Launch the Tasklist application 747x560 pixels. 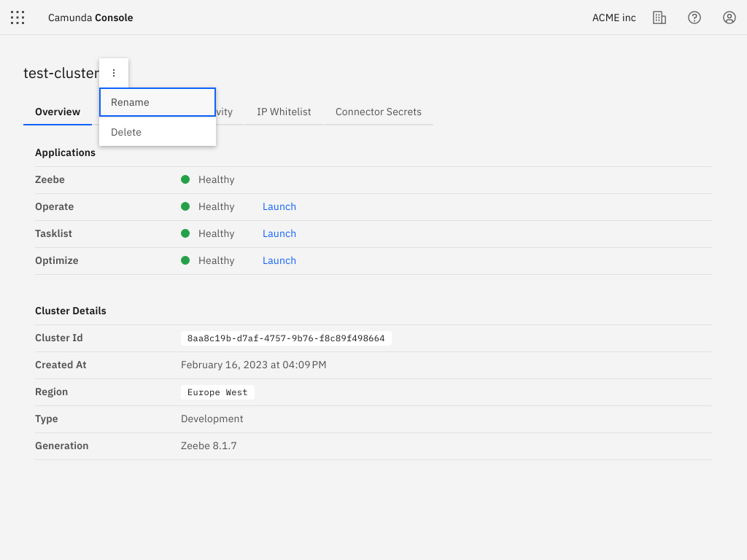tap(279, 233)
